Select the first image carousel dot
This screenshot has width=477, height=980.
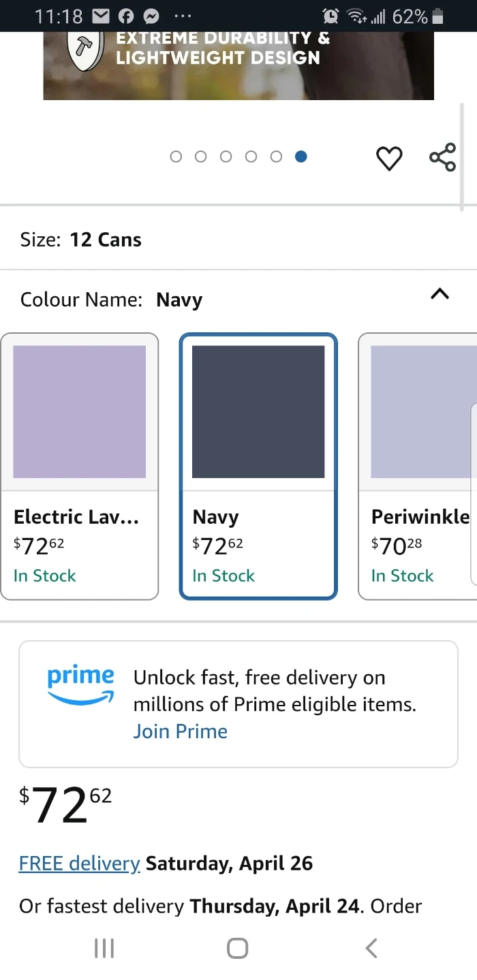[x=176, y=157]
